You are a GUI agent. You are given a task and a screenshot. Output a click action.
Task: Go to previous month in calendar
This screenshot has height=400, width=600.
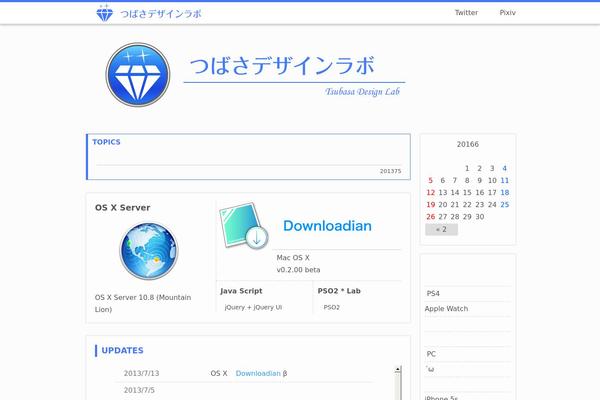pyautogui.click(x=441, y=229)
